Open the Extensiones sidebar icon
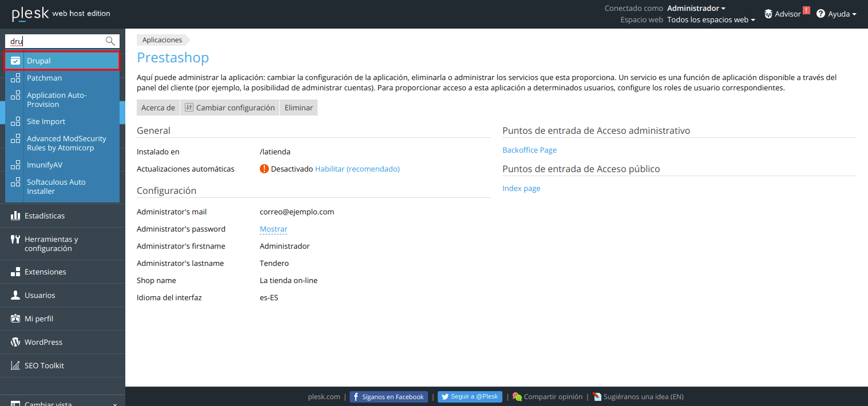This screenshot has height=406, width=868. click(x=15, y=272)
